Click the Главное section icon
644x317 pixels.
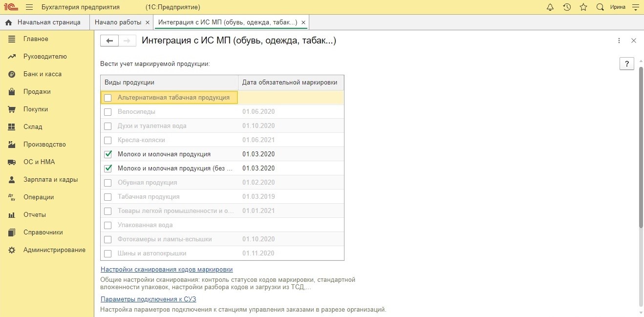12,39
